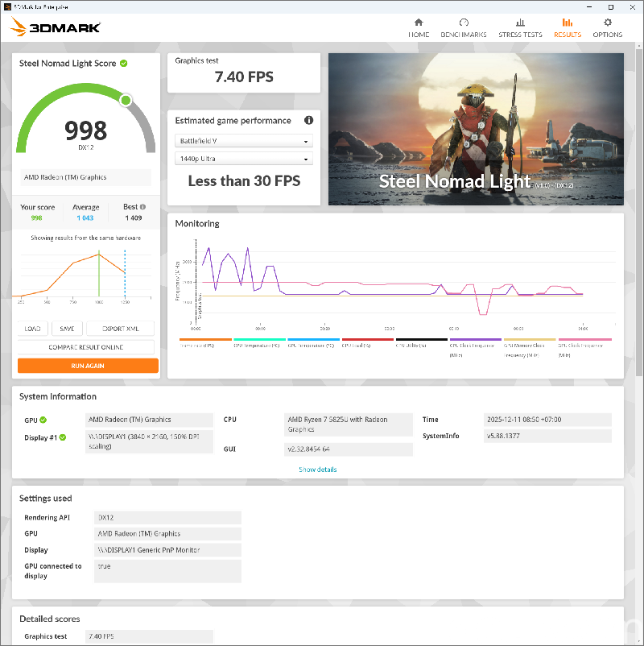Click COMPARE RESULT ONLINE
Image resolution: width=644 pixels, height=646 pixels.
pyautogui.click(x=85, y=346)
